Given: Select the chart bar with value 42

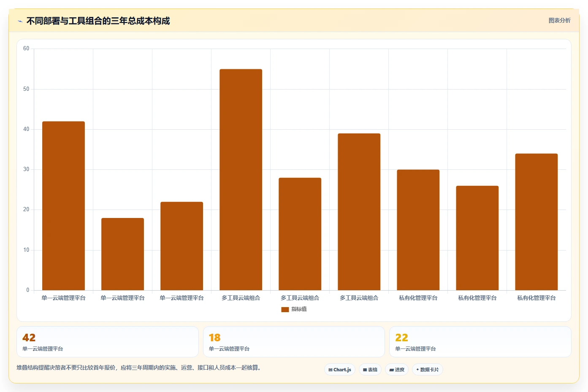Looking at the screenshot, I should coord(63,206).
